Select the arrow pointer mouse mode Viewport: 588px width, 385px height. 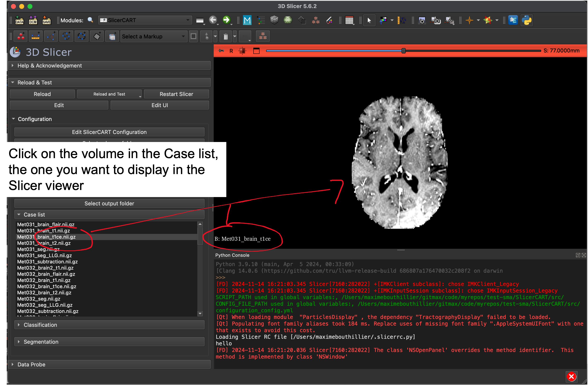tap(369, 20)
